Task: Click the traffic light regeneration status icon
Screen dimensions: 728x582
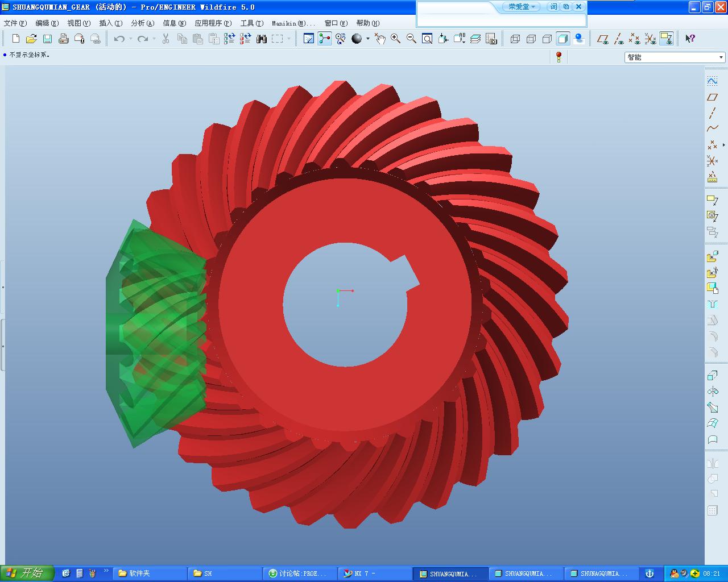Action: tap(559, 57)
